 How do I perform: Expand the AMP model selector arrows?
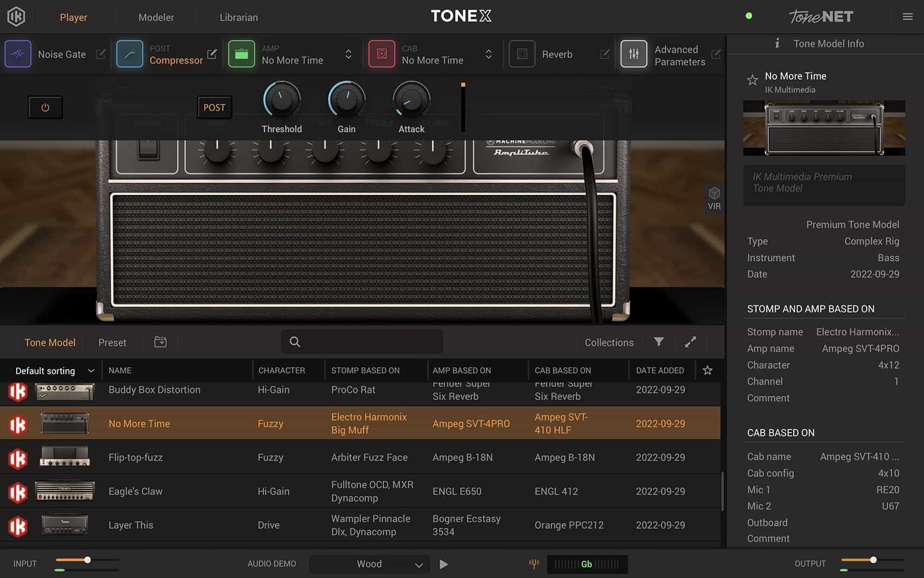coord(349,54)
